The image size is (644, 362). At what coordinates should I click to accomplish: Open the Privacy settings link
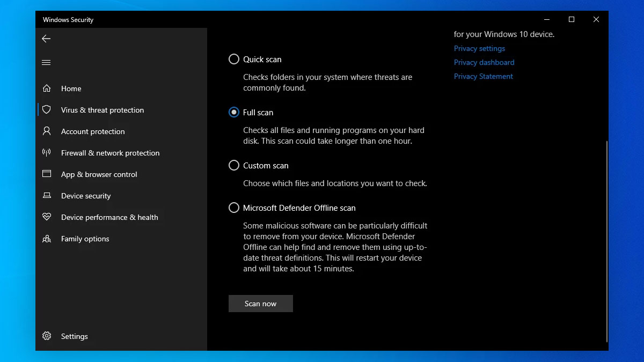coord(479,48)
